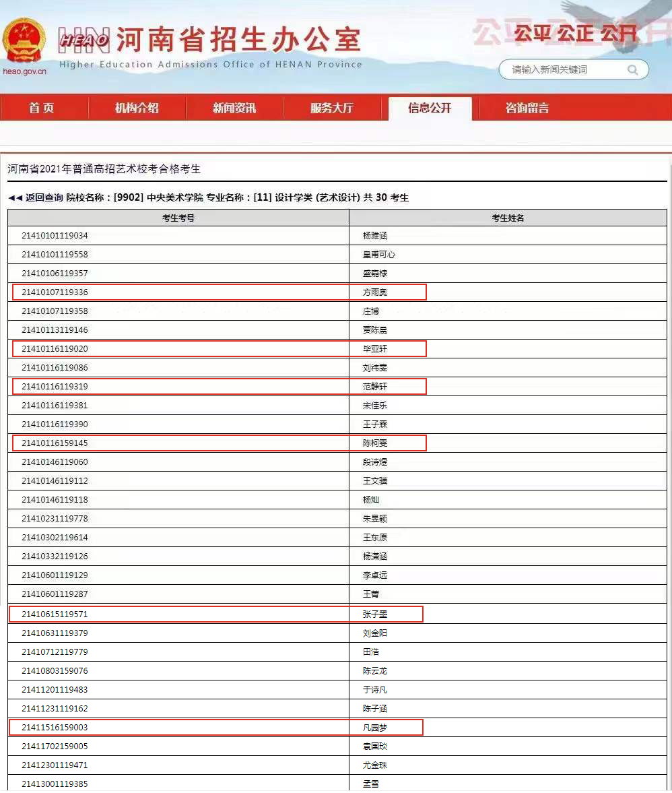Select exam number 21410106119357

click(x=55, y=274)
